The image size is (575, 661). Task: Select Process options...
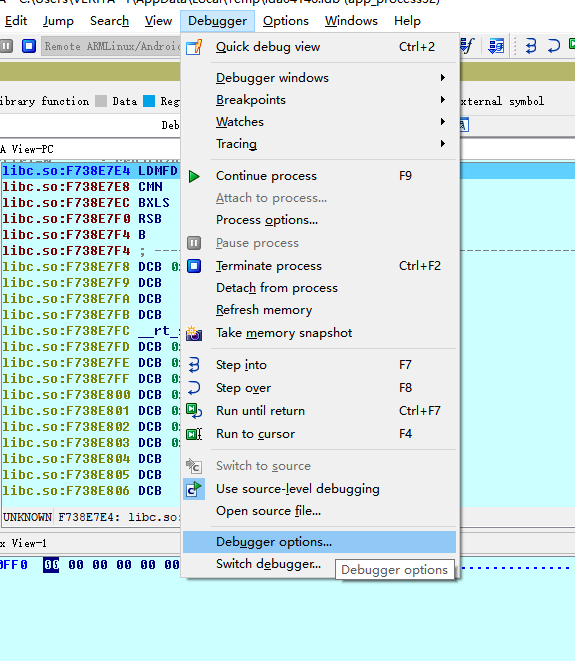coord(320,220)
